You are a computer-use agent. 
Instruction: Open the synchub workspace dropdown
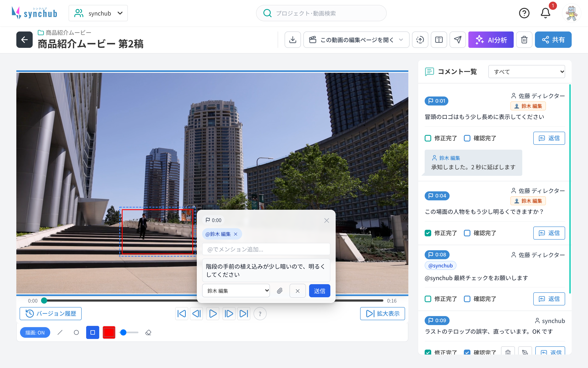pyautogui.click(x=98, y=13)
